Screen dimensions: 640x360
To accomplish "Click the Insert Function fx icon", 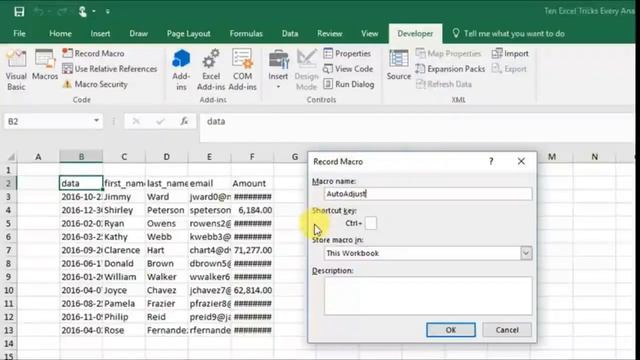I will click(x=184, y=121).
